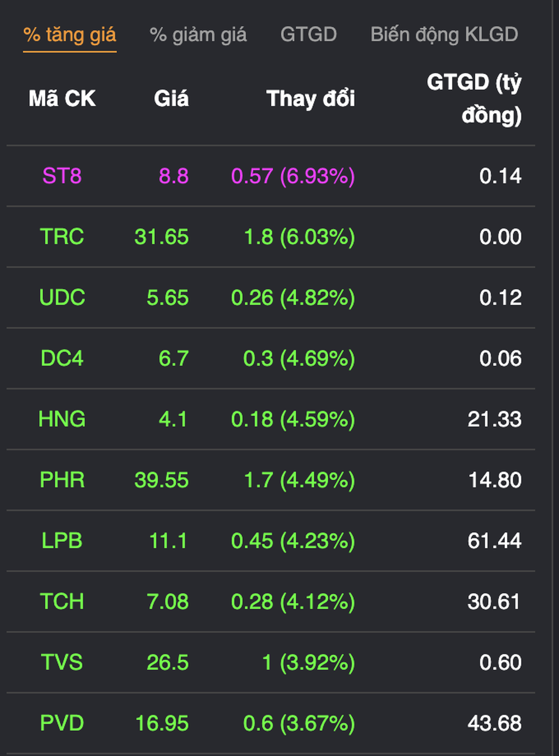
Task: Open the TVS stock ticker
Action: coord(62,663)
